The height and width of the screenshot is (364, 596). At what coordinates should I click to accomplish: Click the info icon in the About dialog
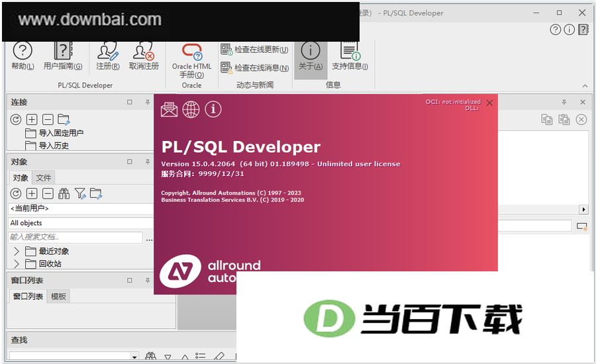(x=213, y=109)
